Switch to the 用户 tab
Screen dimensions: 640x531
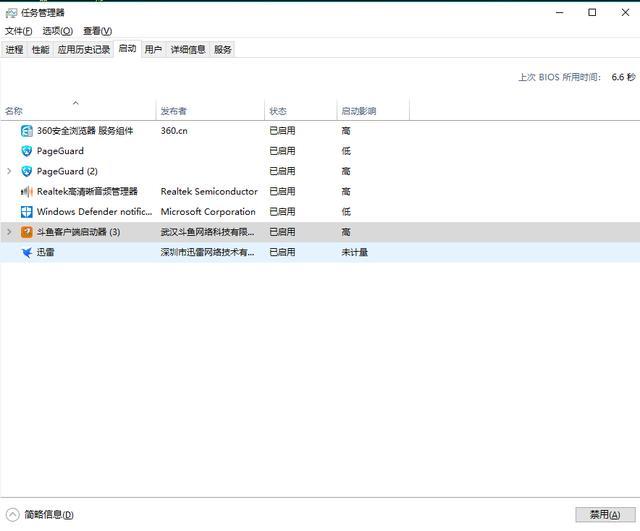(153, 50)
